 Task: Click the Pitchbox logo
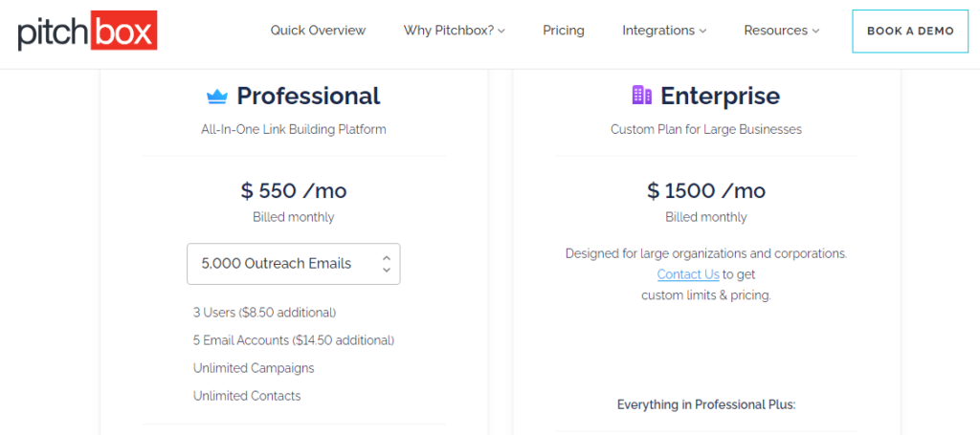pyautogui.click(x=87, y=30)
